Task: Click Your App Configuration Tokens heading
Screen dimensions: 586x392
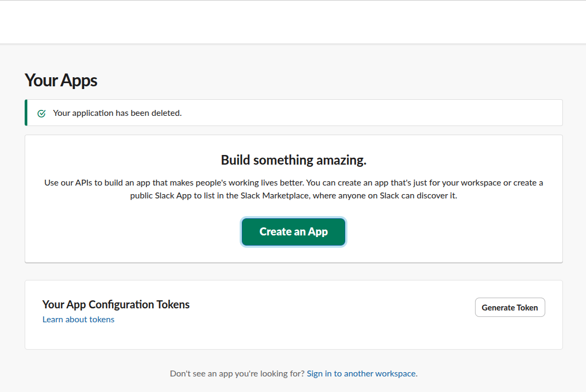Action: click(116, 304)
